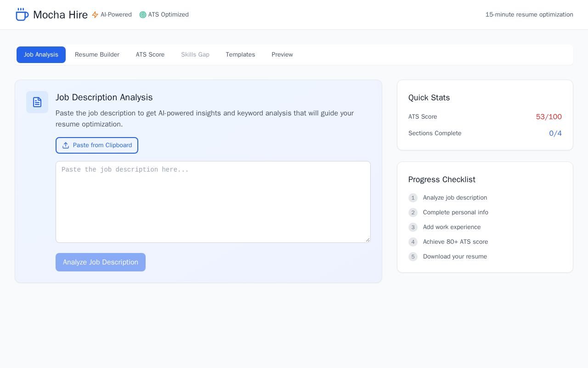
Task: Grab the text area resize handle
Action: click(x=367, y=240)
